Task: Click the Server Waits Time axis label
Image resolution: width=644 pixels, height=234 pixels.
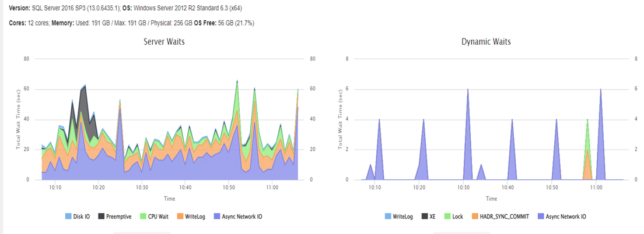Action: tap(170, 198)
